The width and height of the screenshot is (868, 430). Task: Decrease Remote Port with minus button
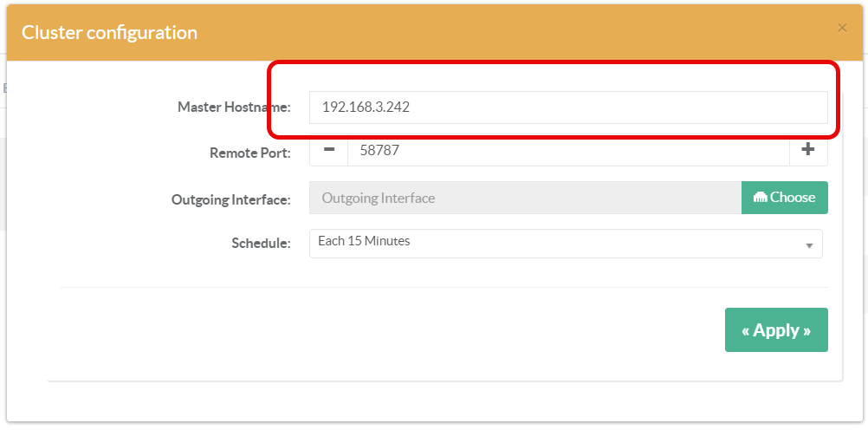click(328, 150)
